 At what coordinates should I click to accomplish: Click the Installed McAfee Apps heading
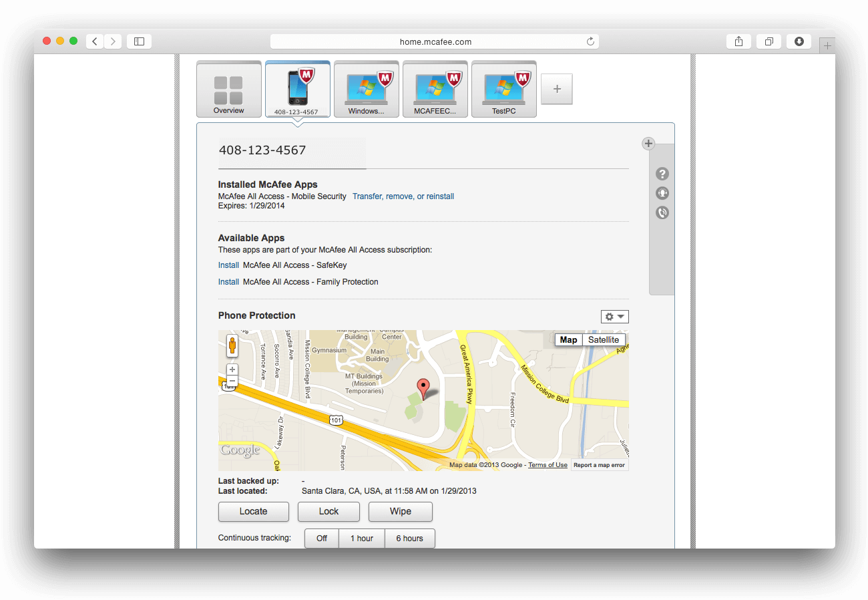tap(268, 184)
